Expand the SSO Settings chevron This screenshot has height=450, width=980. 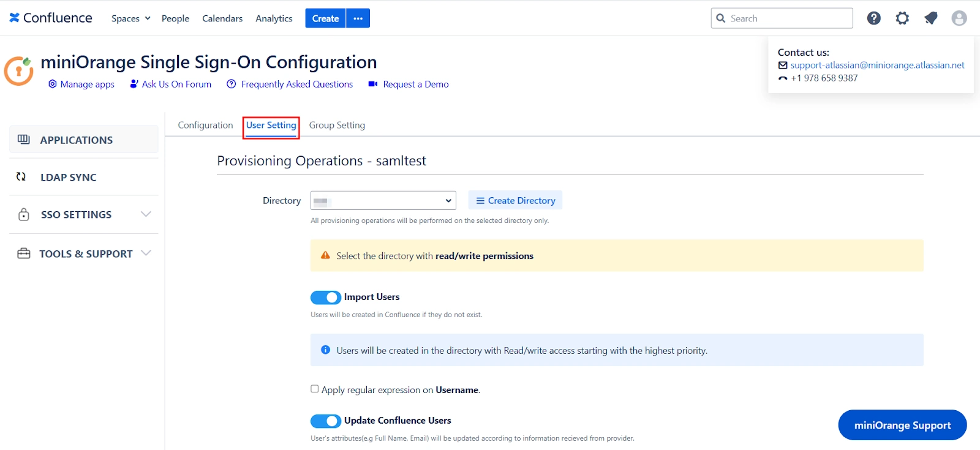(146, 214)
